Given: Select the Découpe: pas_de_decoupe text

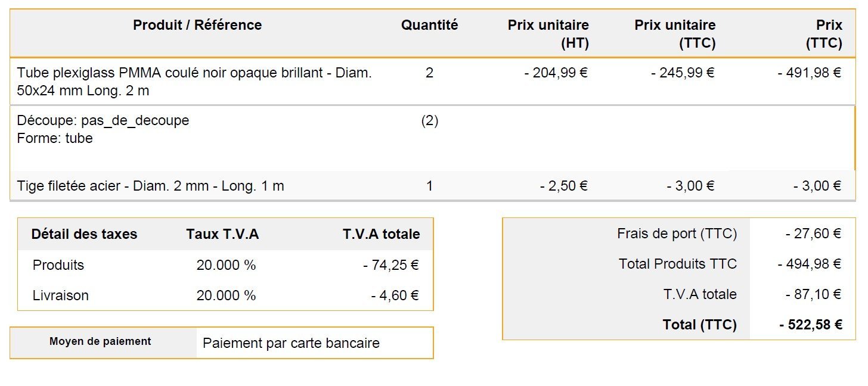Looking at the screenshot, I should tap(103, 120).
